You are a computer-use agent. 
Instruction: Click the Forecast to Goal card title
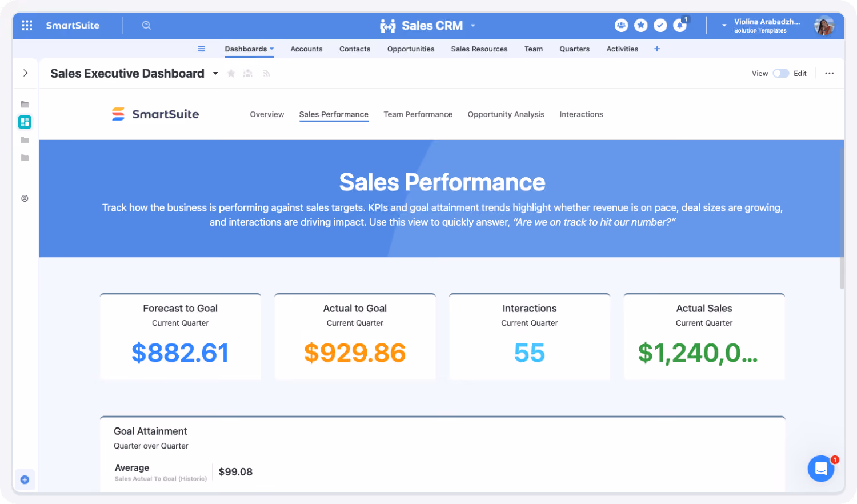[181, 309]
